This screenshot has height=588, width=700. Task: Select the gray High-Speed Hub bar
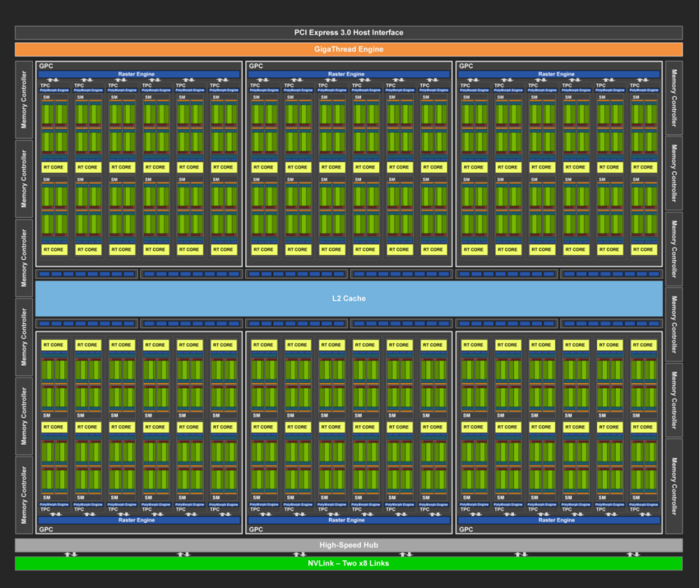coord(349,545)
